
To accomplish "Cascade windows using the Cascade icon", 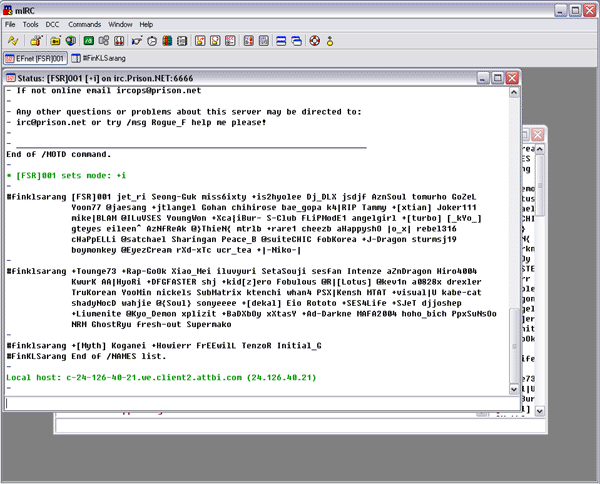I will 297,41.
